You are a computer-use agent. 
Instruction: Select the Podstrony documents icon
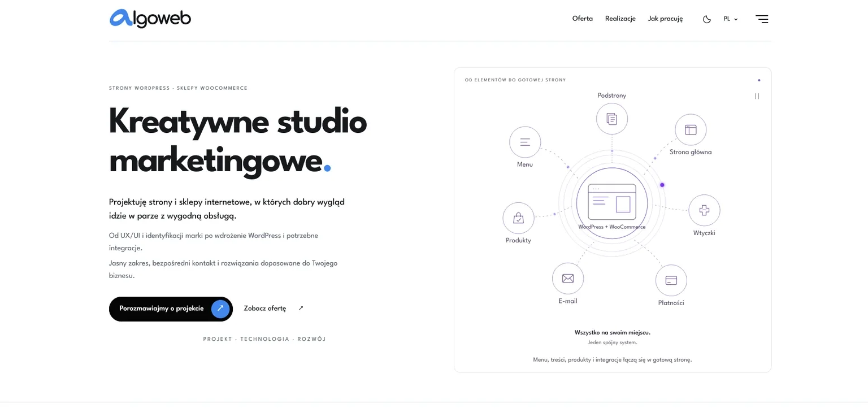[x=612, y=119]
